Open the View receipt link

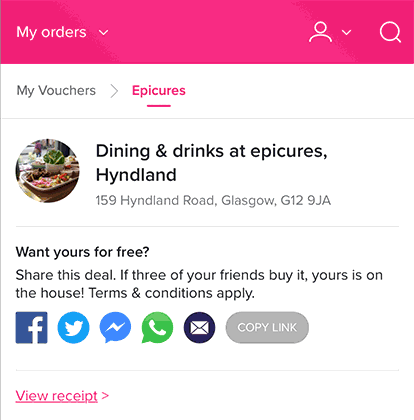[x=57, y=396]
